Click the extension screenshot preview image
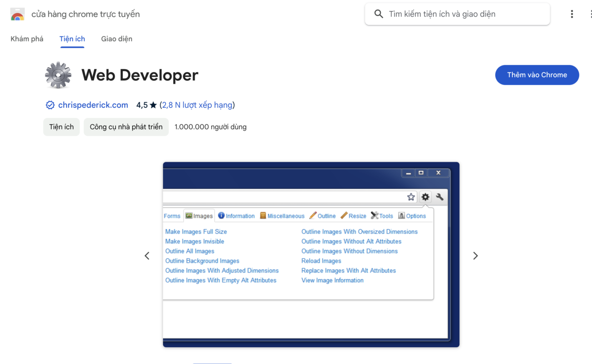Image resolution: width=592 pixels, height=364 pixels. pyautogui.click(x=311, y=254)
